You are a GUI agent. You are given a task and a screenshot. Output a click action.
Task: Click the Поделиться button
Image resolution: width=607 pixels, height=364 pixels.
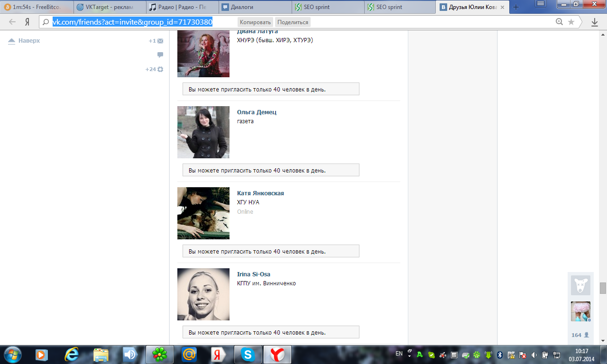pyautogui.click(x=293, y=22)
